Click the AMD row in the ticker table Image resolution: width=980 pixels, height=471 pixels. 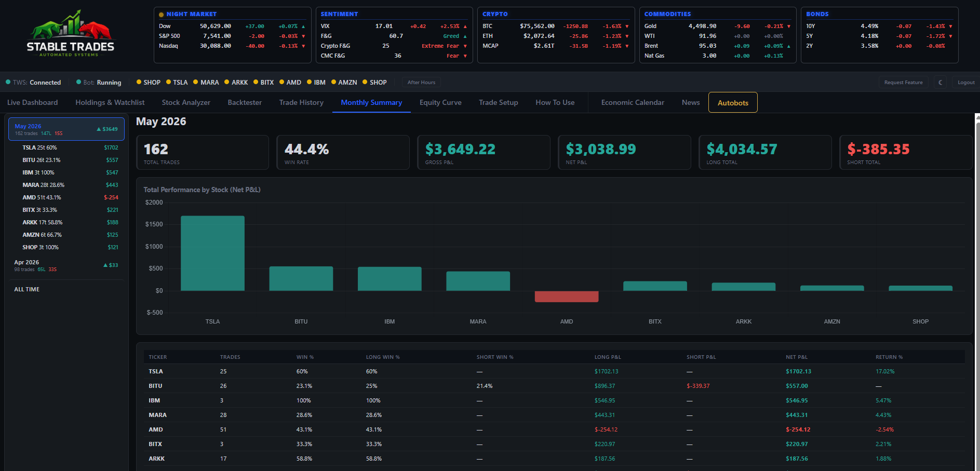[554, 429]
